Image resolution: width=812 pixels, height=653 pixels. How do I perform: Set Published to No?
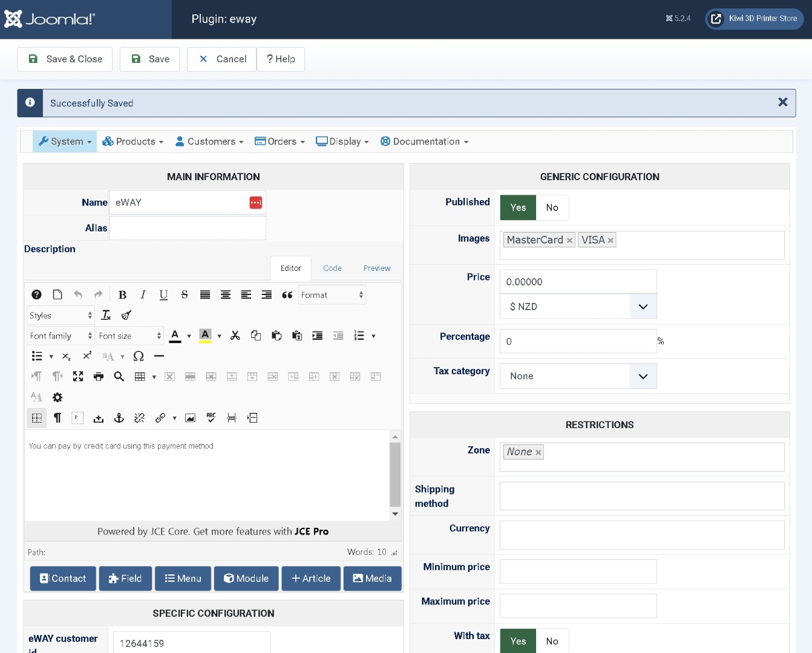(x=552, y=207)
